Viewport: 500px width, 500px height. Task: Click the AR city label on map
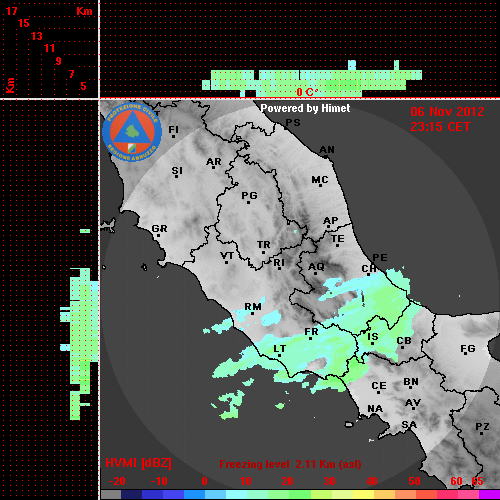[x=214, y=162]
